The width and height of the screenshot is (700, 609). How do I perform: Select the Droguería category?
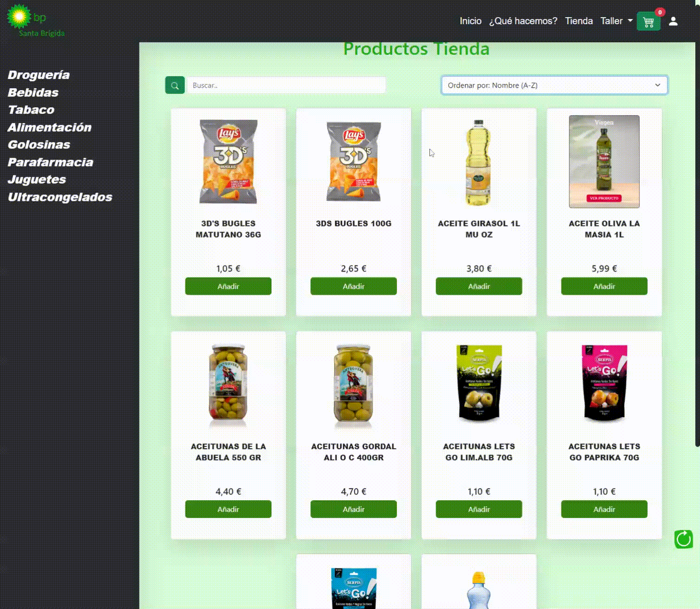pos(39,75)
